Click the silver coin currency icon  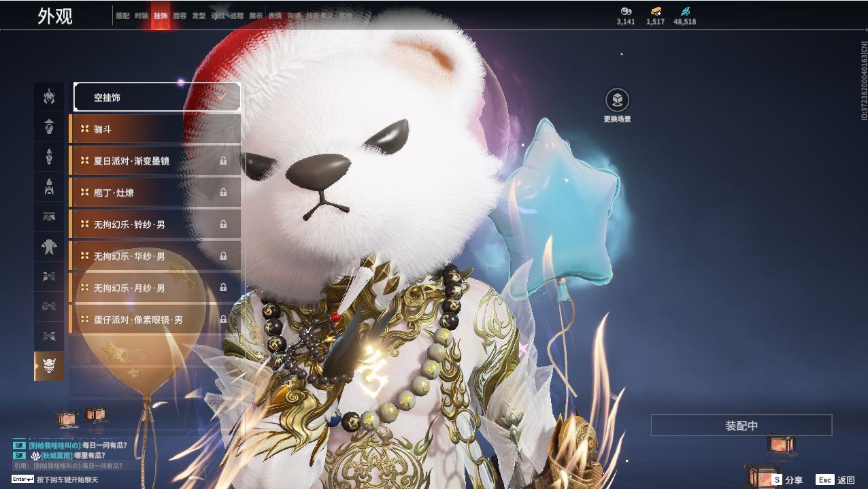pyautogui.click(x=626, y=11)
